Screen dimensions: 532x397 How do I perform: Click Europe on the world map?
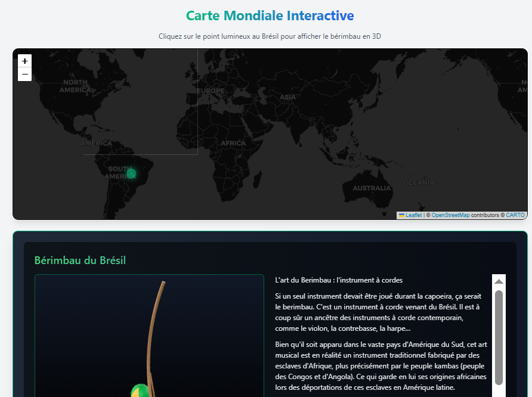click(x=212, y=91)
